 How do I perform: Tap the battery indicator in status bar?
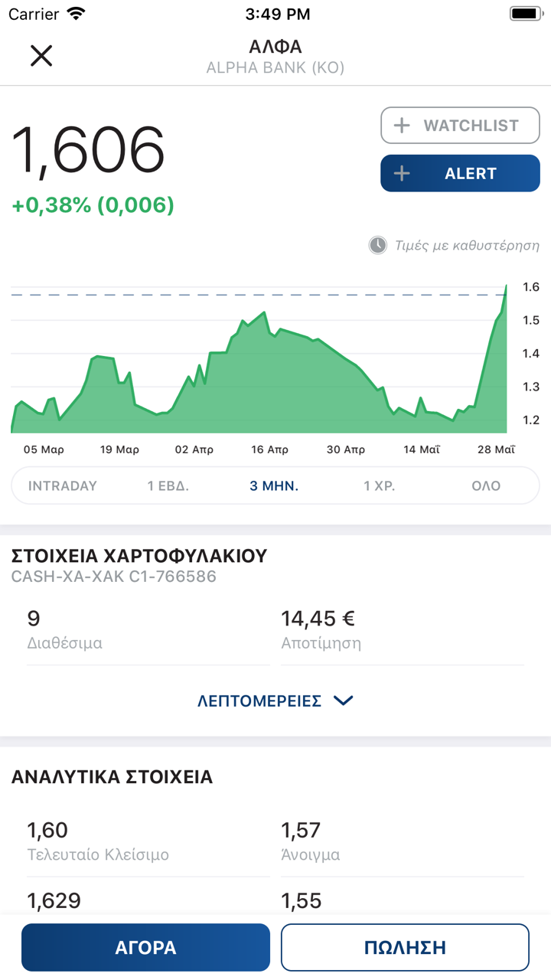[525, 14]
